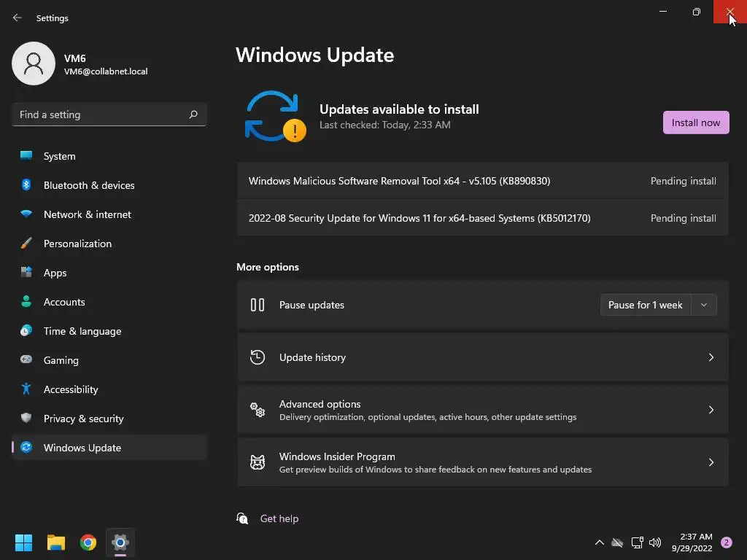The width and height of the screenshot is (747, 560).
Task: Open Chrome from the taskbar
Action: (88, 542)
